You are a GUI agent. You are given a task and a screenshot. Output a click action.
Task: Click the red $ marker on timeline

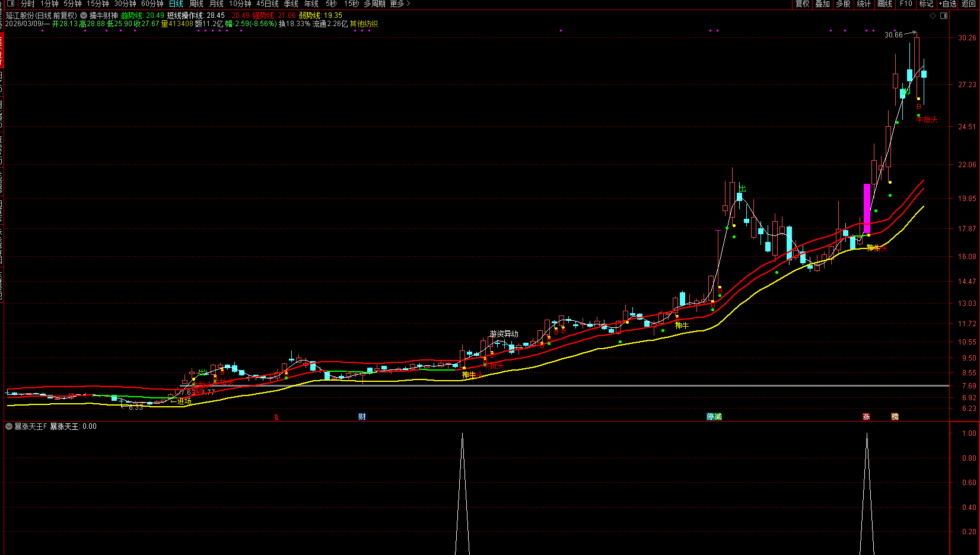276,417
